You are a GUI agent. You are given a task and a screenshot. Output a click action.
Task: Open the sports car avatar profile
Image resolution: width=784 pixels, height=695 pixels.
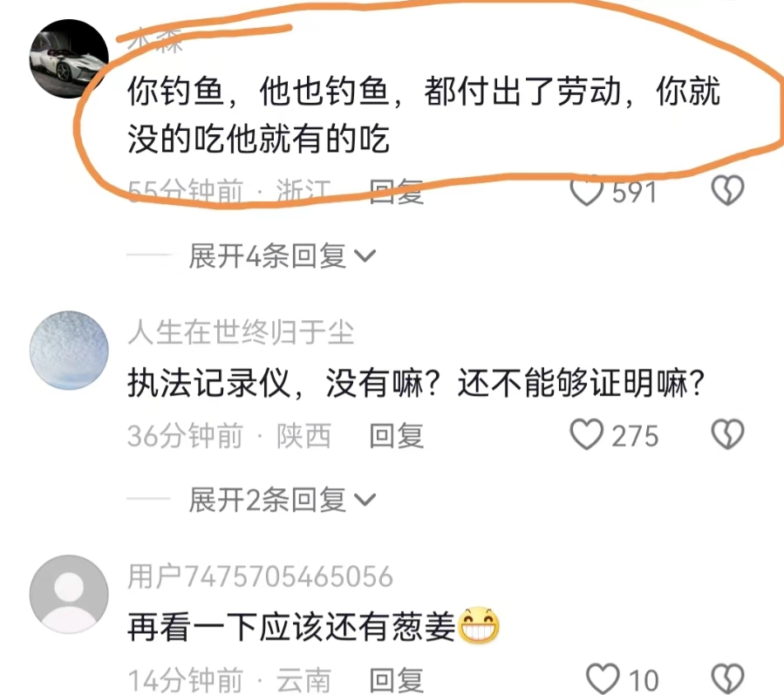(69, 59)
